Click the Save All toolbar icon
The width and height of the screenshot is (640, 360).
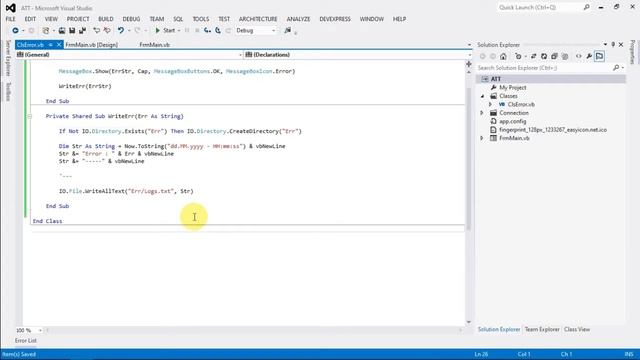[82, 31]
